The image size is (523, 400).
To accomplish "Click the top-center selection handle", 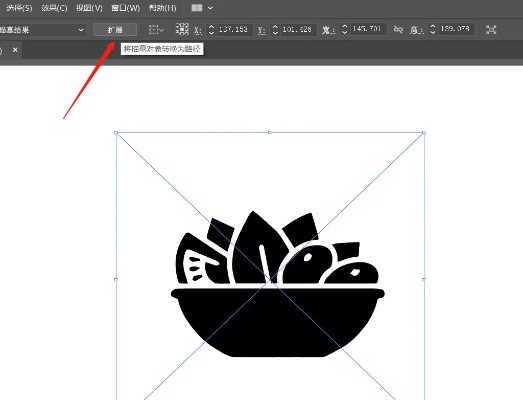I will point(270,133).
